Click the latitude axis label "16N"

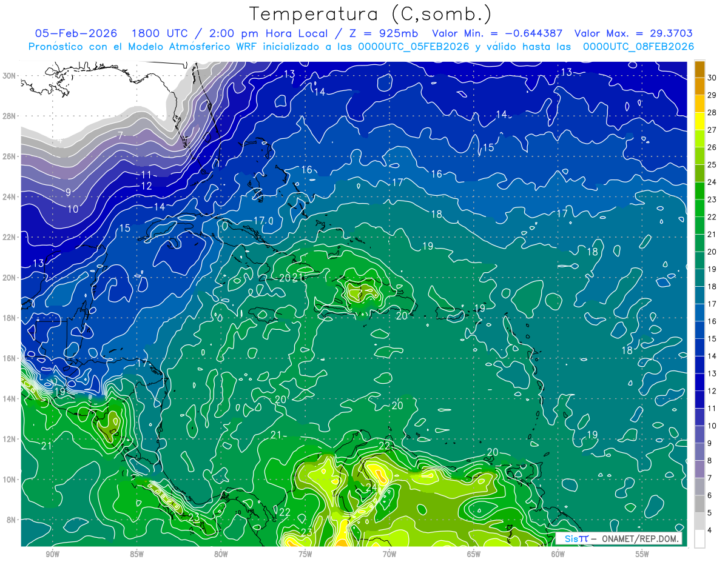[10, 358]
